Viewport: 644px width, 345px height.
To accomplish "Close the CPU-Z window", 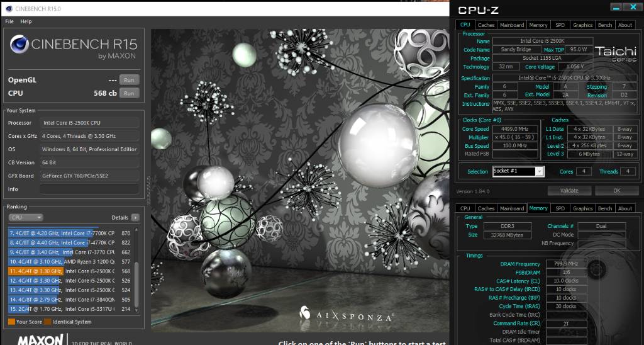I will coord(631,8).
